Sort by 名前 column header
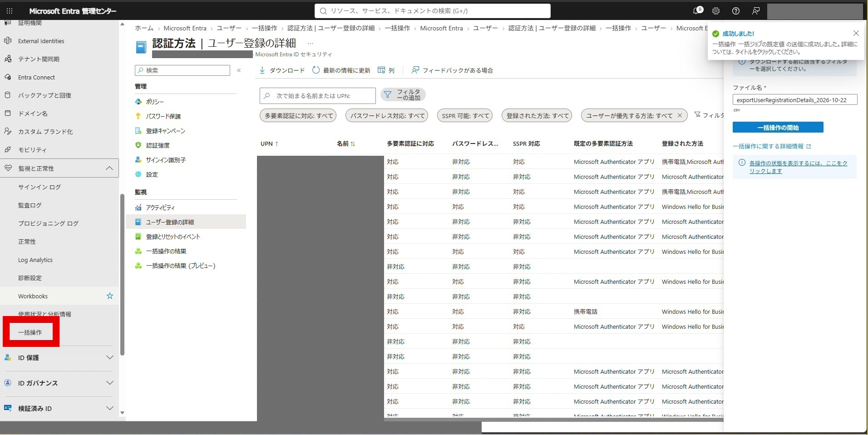This screenshot has height=435, width=868. [346, 143]
